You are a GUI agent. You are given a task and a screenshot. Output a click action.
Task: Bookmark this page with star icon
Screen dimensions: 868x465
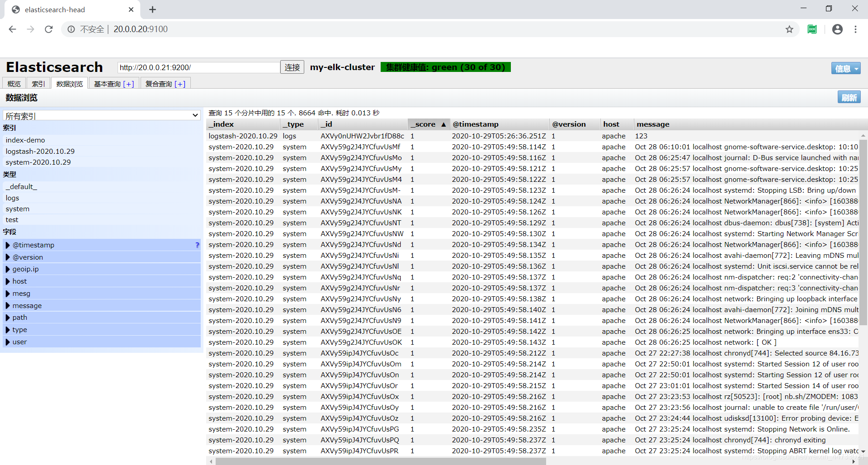pyautogui.click(x=789, y=29)
